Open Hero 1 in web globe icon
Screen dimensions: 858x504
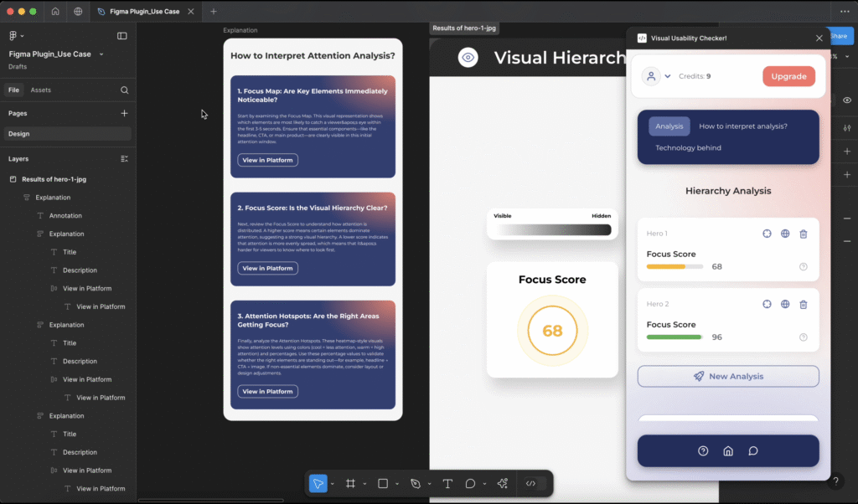(x=785, y=234)
